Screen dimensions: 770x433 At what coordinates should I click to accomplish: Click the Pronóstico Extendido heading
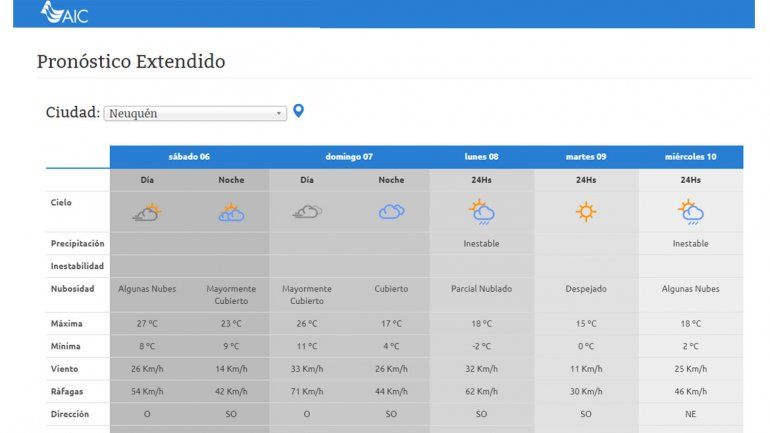131,62
